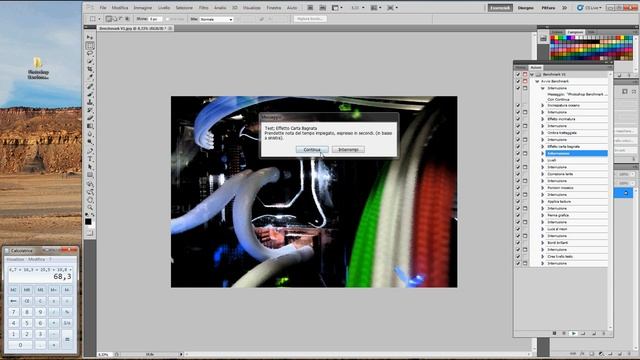Toggle checkmark for Penna grafica step
The image size is (640, 360).
coord(518,215)
